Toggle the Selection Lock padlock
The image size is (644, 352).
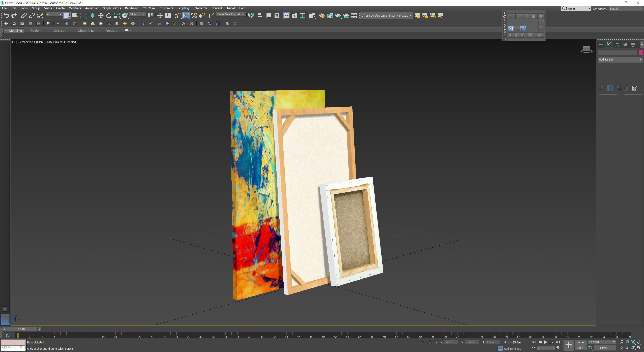[x=430, y=342]
